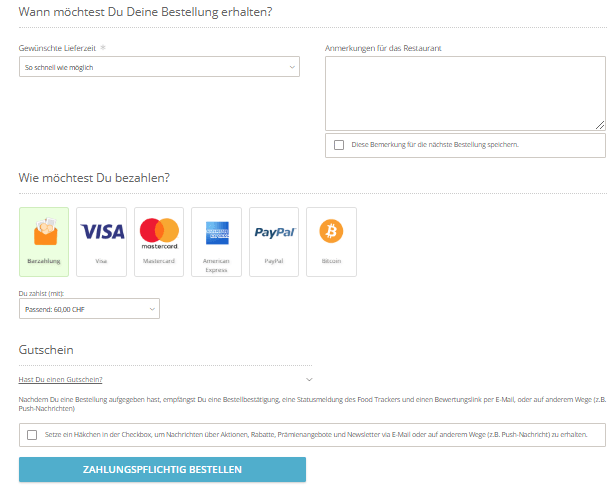This screenshot has width=613, height=493.
Task: Choose the Visa payment icon
Action: point(101,232)
